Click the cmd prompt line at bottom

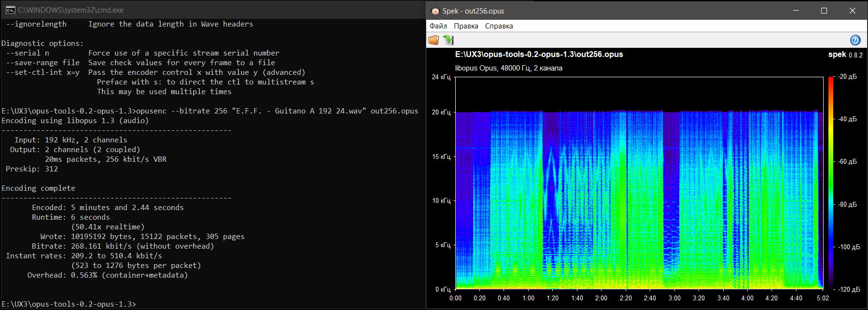(69, 304)
